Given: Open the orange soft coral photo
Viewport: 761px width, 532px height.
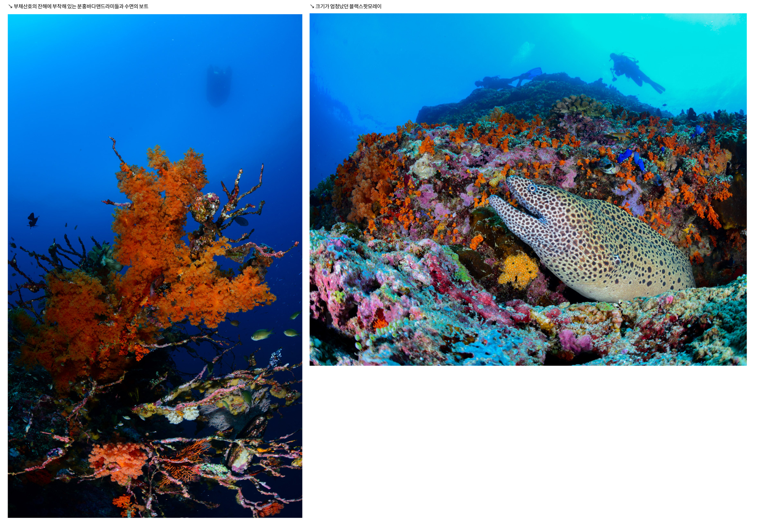Looking at the screenshot, I should [155, 266].
